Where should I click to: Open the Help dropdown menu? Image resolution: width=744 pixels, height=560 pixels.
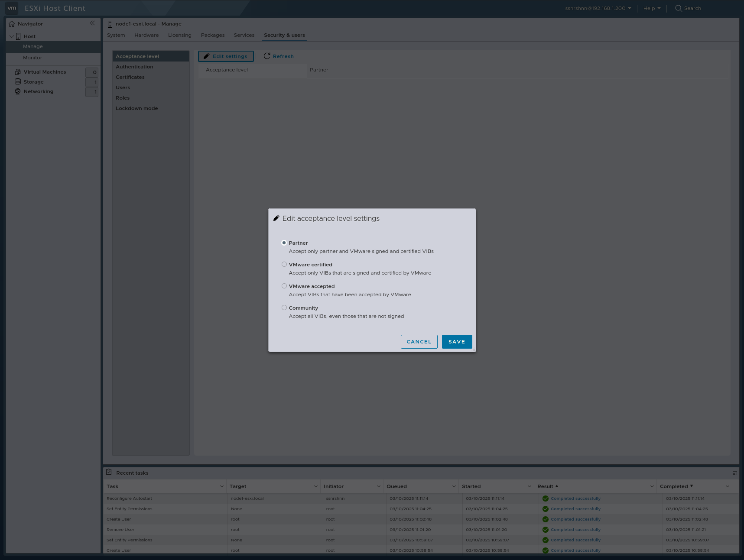[x=651, y=8]
